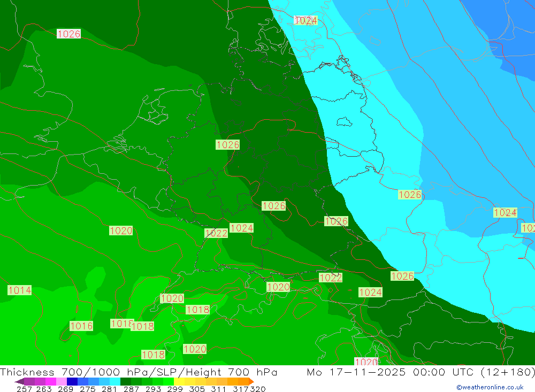
Task: Select the cyan legend swatch
Action: click(115, 381)
